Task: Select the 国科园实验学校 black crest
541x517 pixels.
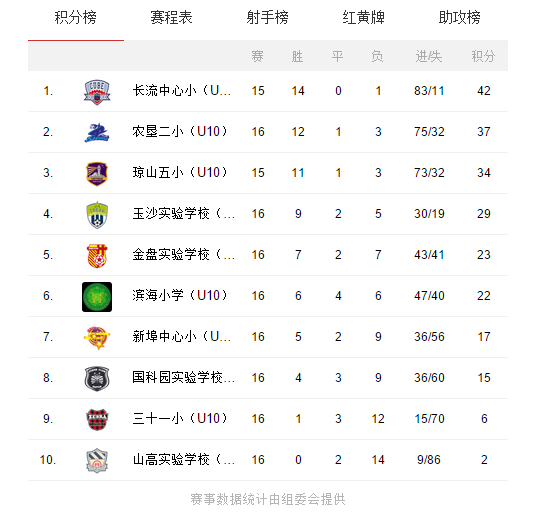Action: click(x=97, y=379)
